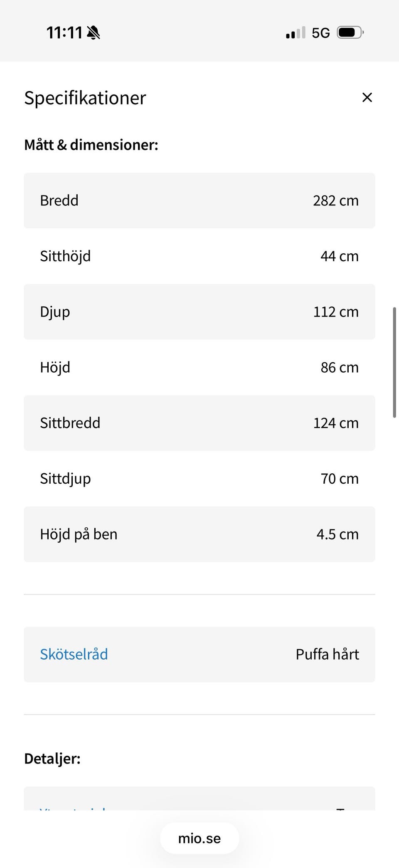Tap the Puffa hårt care advice value
This screenshot has height=868, width=399.
tap(327, 654)
